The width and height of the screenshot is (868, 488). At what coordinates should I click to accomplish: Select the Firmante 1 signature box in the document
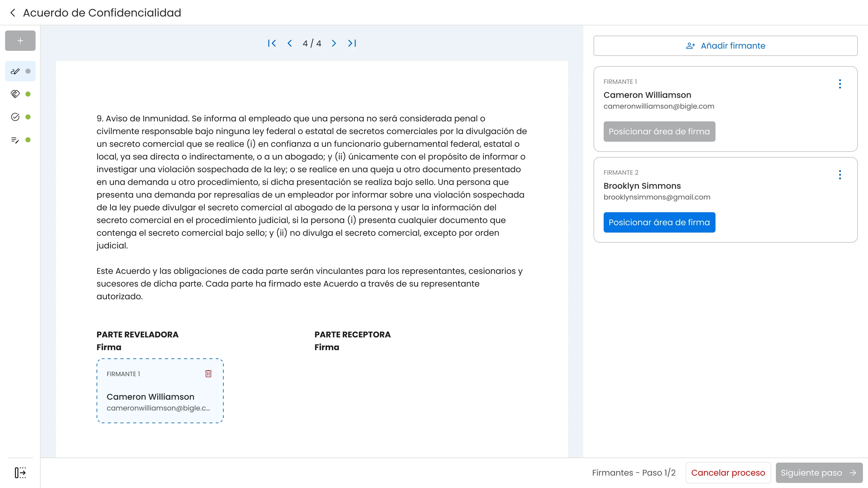(x=160, y=390)
